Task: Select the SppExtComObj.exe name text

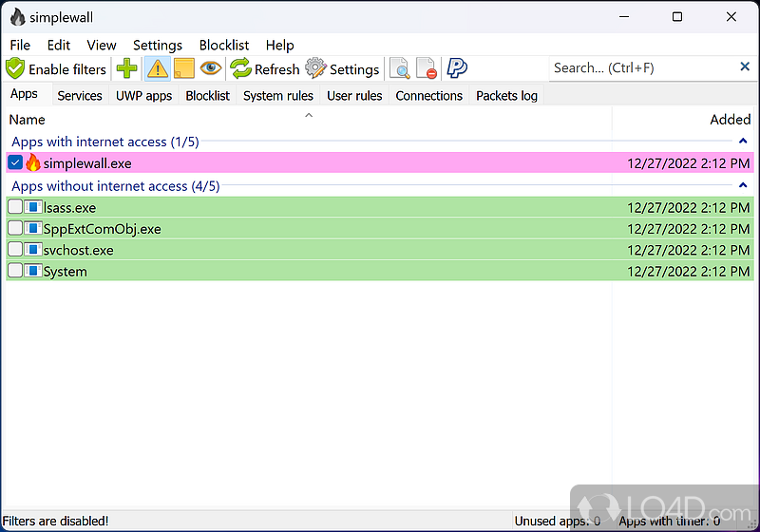Action: [103, 229]
